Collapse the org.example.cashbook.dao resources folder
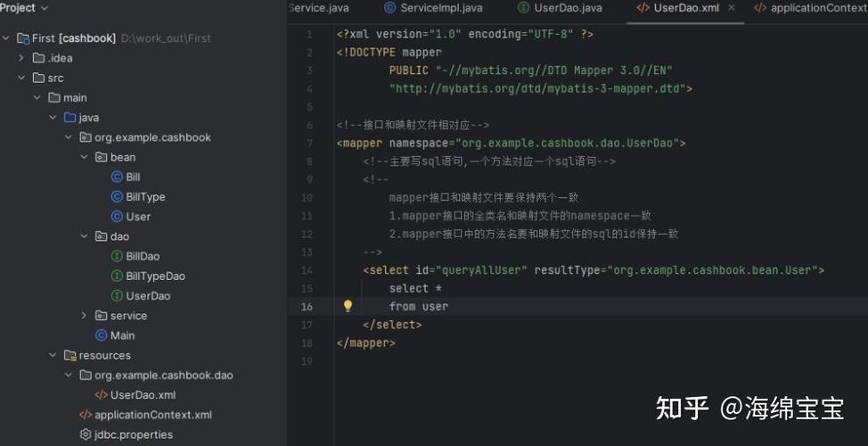Screen dimensions: 868x446 pos(68,375)
